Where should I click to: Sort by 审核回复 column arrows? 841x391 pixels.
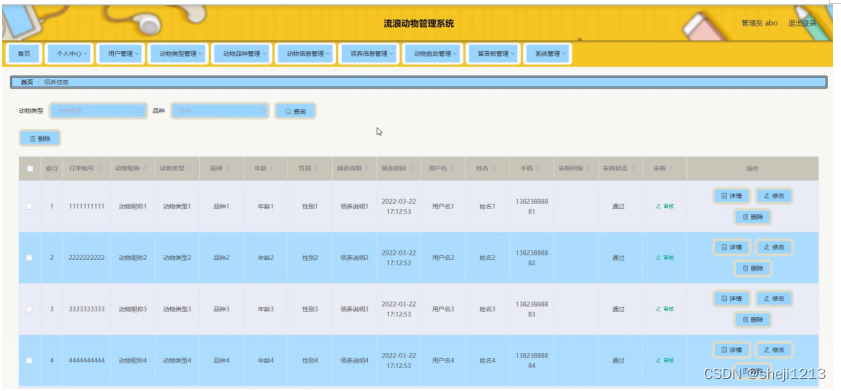(x=587, y=168)
